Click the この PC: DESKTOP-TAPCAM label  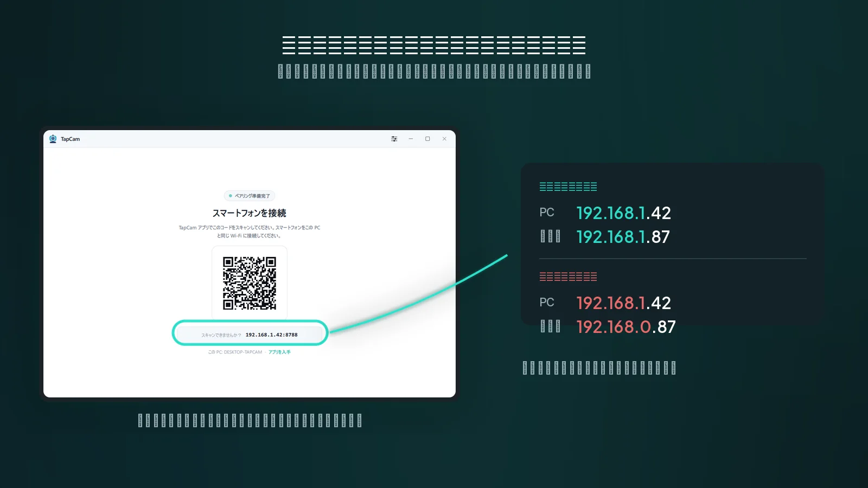point(235,352)
